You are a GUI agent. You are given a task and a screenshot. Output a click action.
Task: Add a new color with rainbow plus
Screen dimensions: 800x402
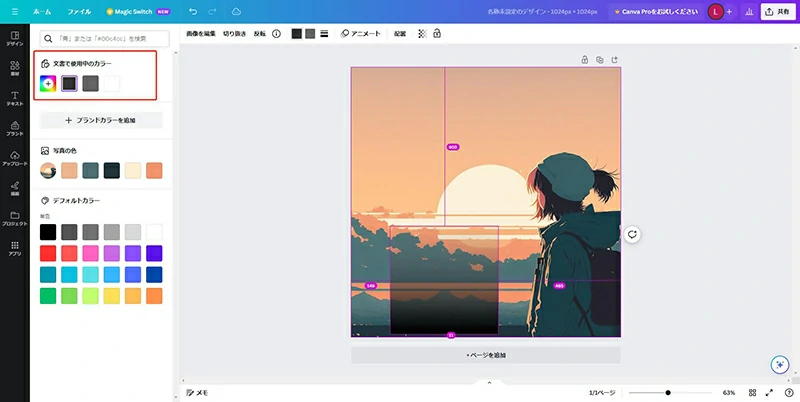pos(48,84)
